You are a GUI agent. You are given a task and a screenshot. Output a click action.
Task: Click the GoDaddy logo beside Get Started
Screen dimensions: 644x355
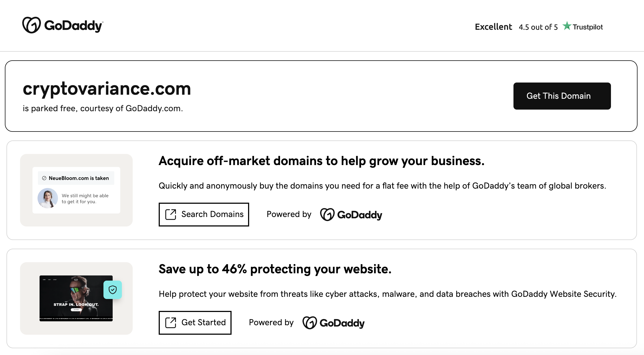(x=333, y=323)
